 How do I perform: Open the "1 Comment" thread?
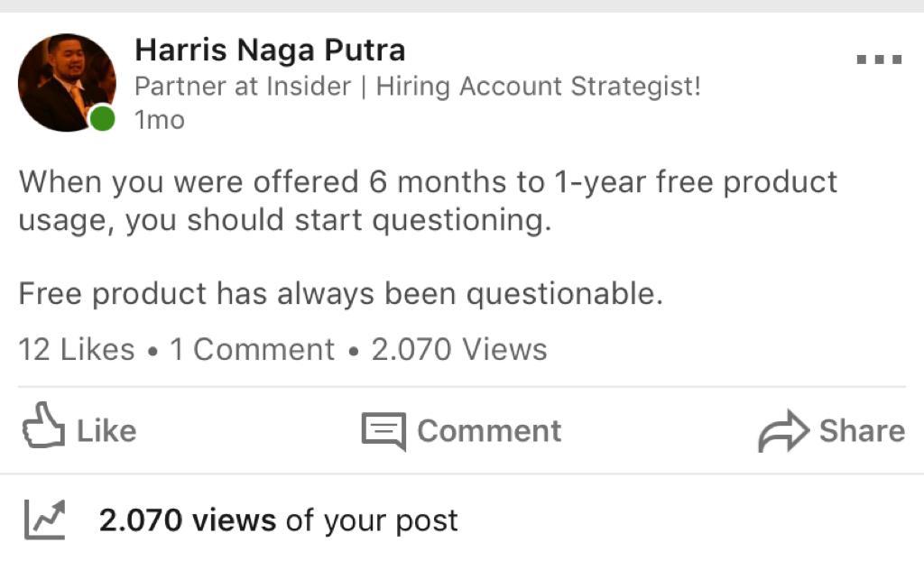click(x=252, y=350)
